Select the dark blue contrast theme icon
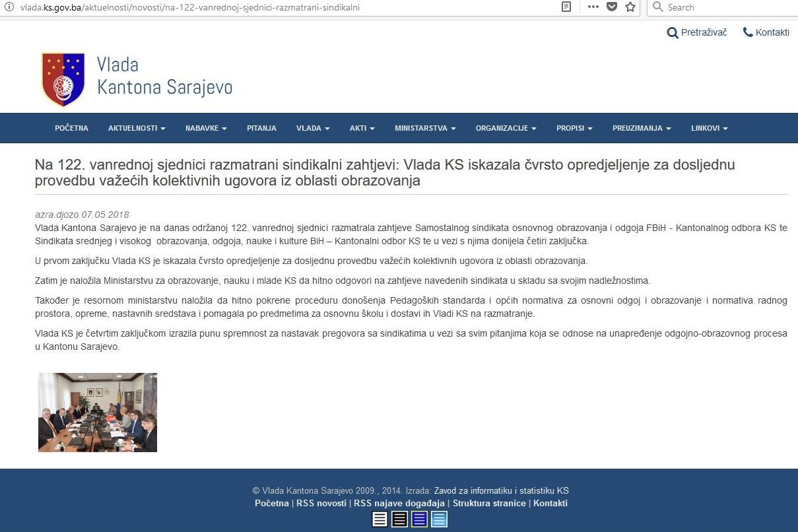The height and width of the screenshot is (532, 798). [419, 519]
